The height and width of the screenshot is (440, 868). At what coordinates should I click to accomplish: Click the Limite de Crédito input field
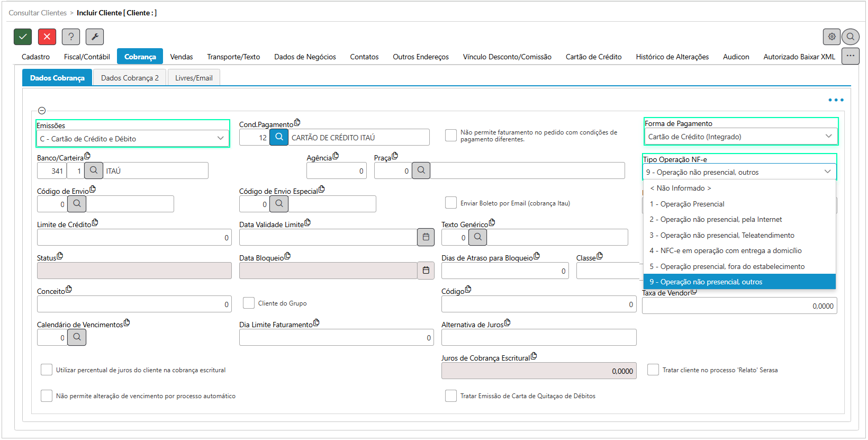(133, 237)
